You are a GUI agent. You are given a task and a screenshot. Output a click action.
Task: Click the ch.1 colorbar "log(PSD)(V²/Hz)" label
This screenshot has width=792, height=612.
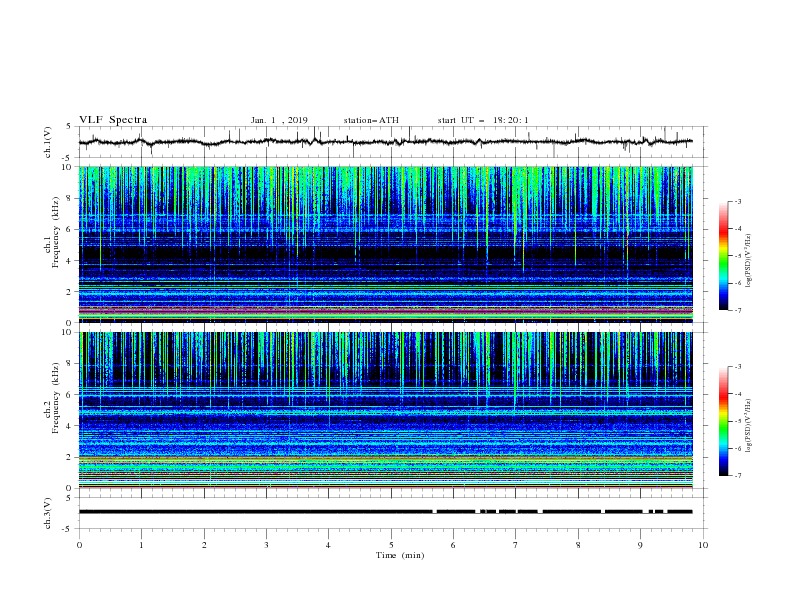[749, 261]
